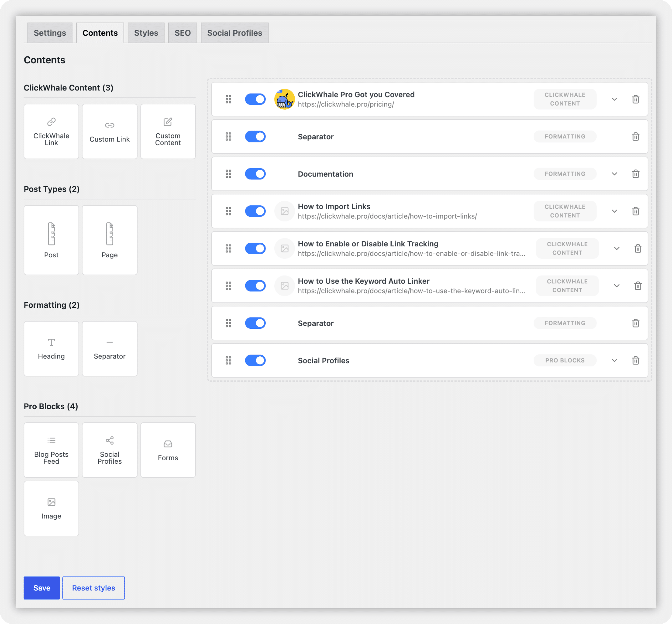672x624 pixels.
Task: Click image placeholder of Keyword Auto Linker row
Action: pos(284,286)
